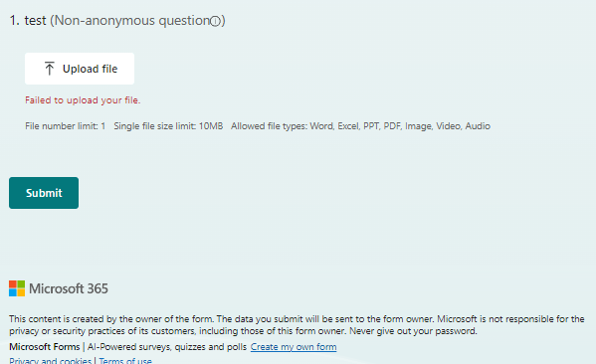Screen dimensions: 596x364
Task: Click the 'Never give out your password' sentence
Action: point(413,331)
